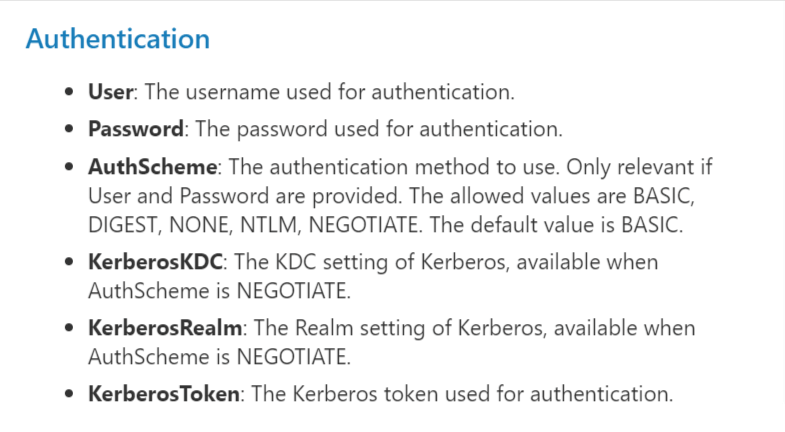785x432 pixels.
Task: Click the bold KerberosRealm property name
Action: 165,328
